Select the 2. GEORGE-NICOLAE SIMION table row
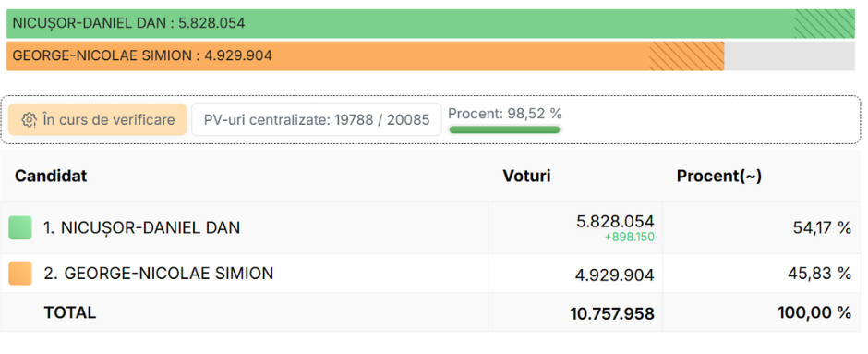Viewport: 868px width, 354px height. pyautogui.click(x=430, y=274)
